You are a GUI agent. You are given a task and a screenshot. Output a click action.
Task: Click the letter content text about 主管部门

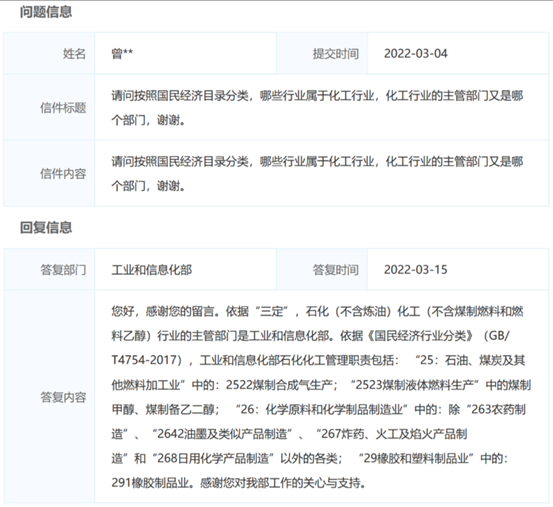(x=317, y=173)
